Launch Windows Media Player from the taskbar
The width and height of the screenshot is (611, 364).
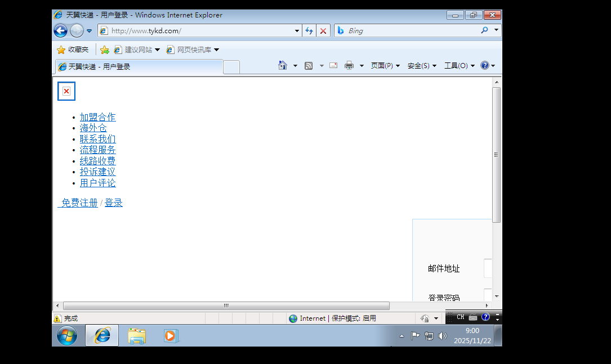pyautogui.click(x=171, y=335)
